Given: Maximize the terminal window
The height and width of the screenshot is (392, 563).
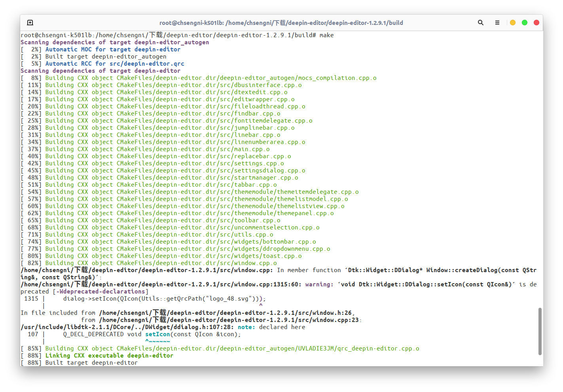Looking at the screenshot, I should point(525,23).
